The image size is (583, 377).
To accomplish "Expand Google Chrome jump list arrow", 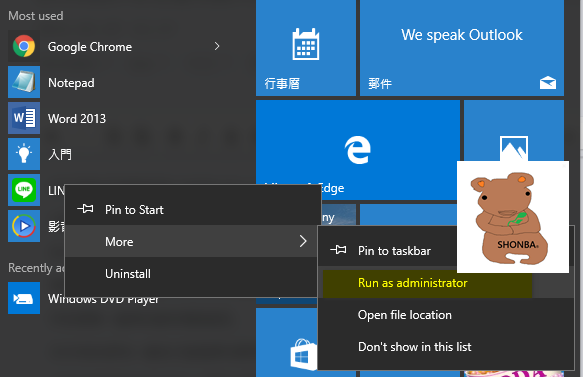I will click(217, 46).
